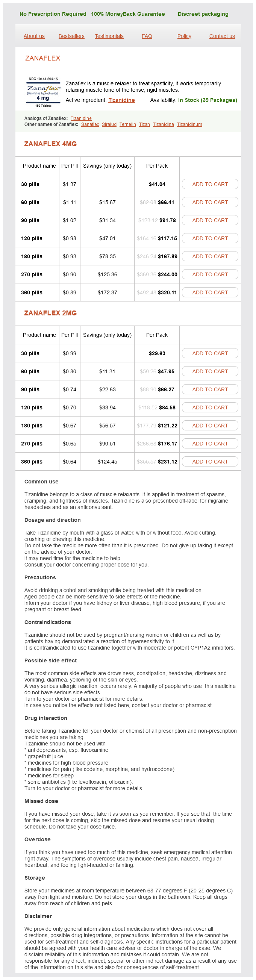Click the Ternelin name link
The width and height of the screenshot is (256, 980).
(x=127, y=124)
